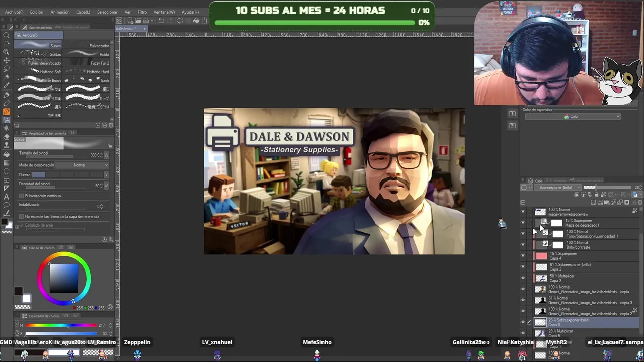
Task: Select the Eyedropper tool
Action: click(x=7, y=86)
